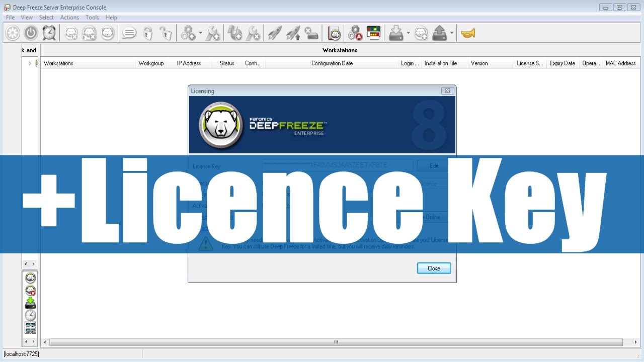644x362 pixels.
Task: Click the rocket with up arrow icon
Action: coord(293,33)
